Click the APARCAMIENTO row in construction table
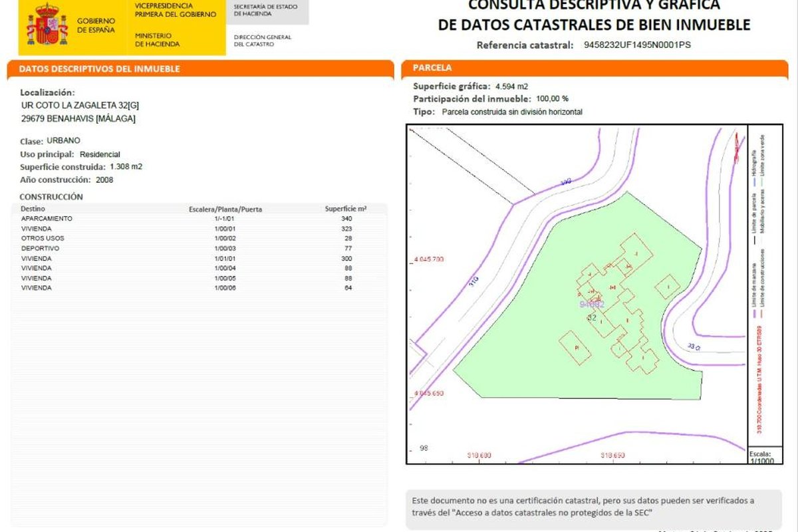Screen dimensions: 798x532 pyautogui.click(x=47, y=219)
